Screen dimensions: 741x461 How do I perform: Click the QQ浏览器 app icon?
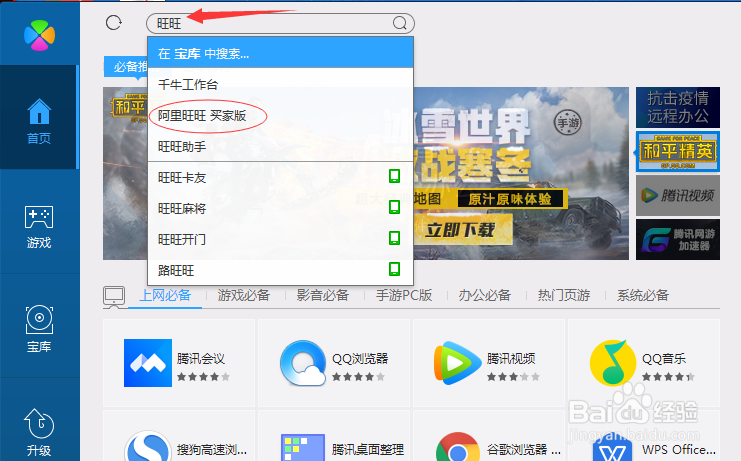[x=303, y=363]
